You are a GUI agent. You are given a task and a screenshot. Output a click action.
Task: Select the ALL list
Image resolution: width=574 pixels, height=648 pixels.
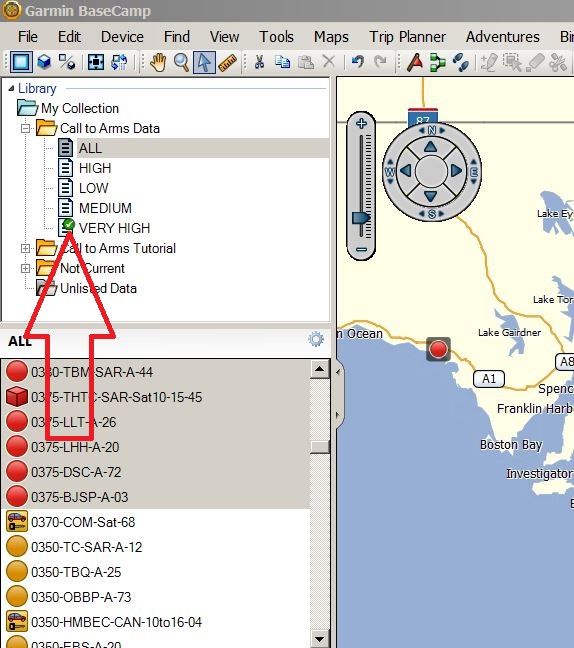click(x=90, y=148)
